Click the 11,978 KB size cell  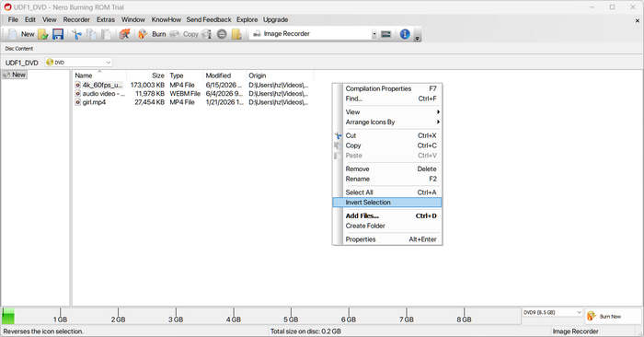(x=149, y=93)
